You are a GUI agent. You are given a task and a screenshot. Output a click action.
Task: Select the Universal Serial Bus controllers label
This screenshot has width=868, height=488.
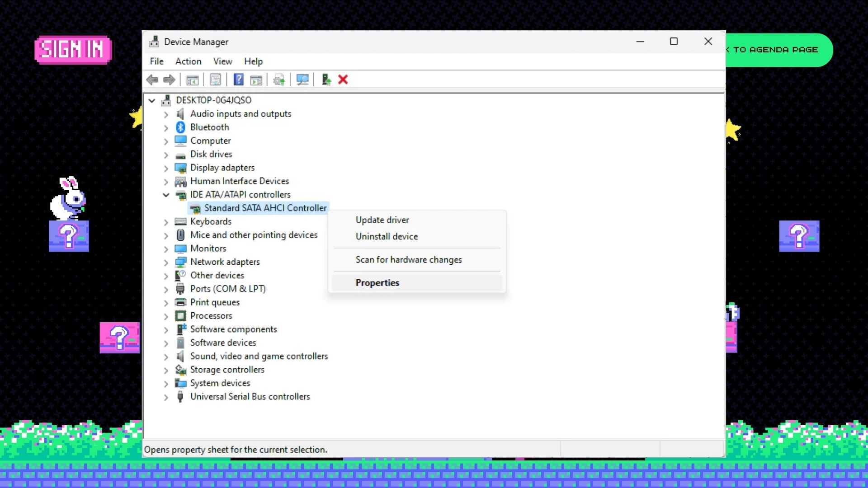[x=250, y=397]
